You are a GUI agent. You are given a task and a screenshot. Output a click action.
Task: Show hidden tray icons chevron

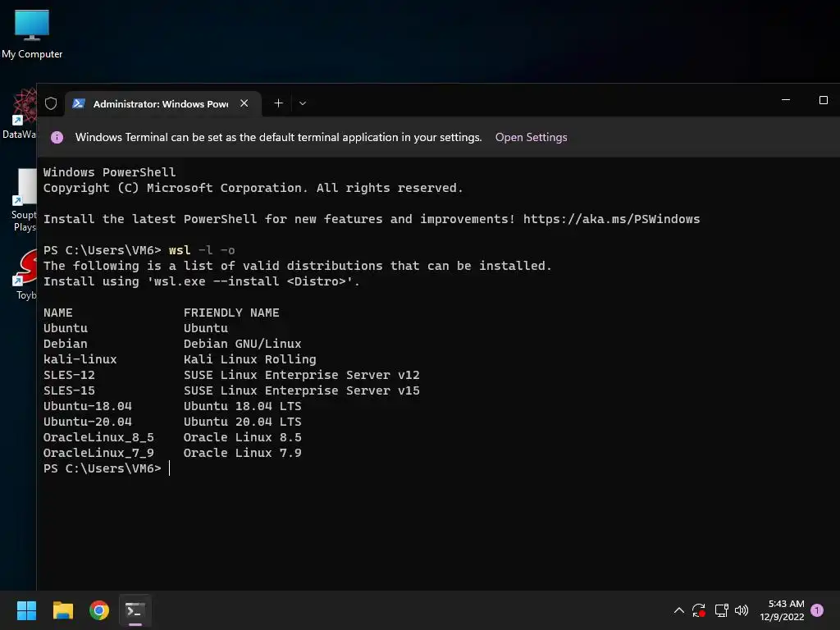(x=678, y=610)
